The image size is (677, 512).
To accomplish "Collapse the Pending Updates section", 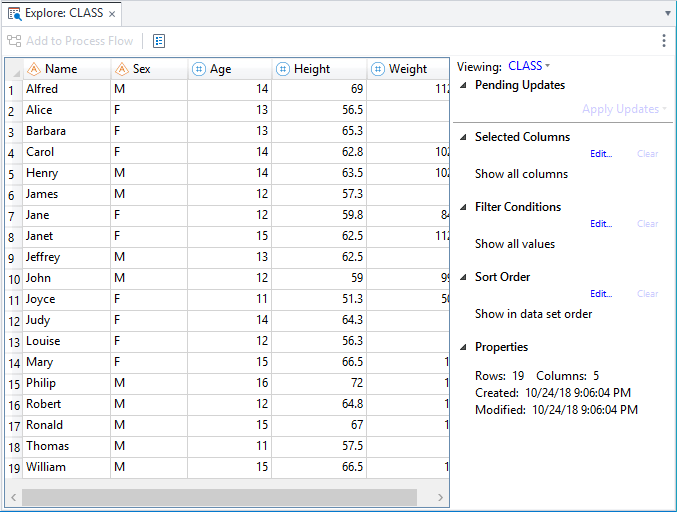I will pyautogui.click(x=464, y=86).
